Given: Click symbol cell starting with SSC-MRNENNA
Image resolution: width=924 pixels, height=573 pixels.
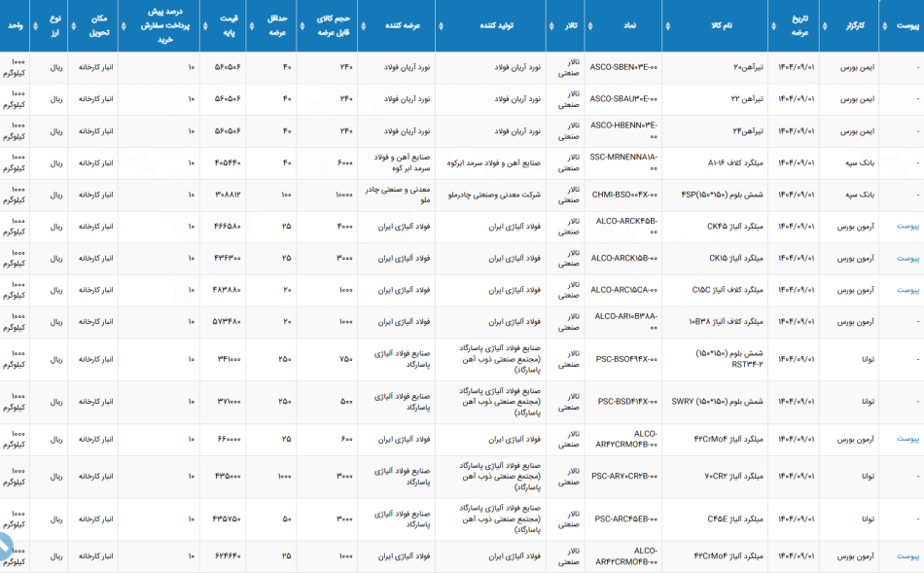Looking at the screenshot, I should (x=623, y=162).
